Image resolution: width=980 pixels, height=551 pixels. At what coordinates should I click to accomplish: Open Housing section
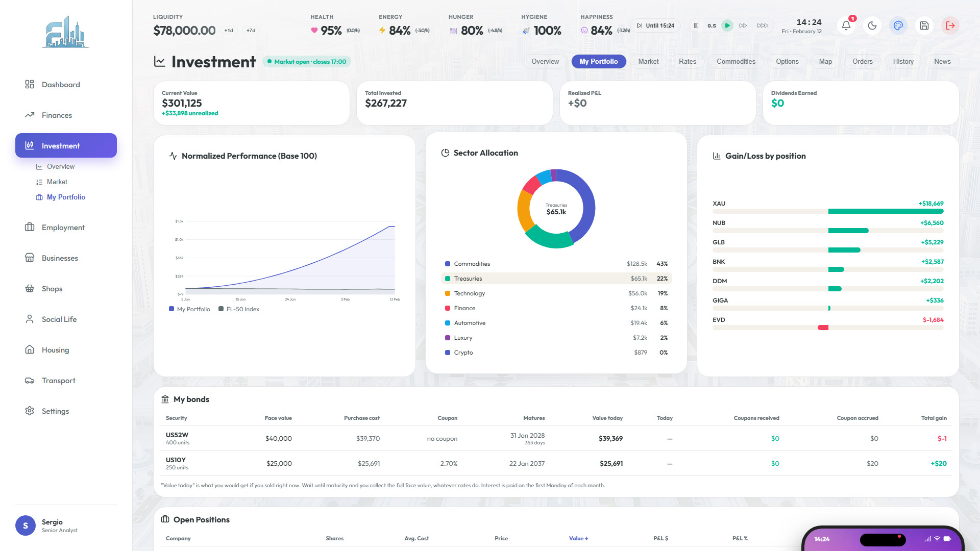66,350
